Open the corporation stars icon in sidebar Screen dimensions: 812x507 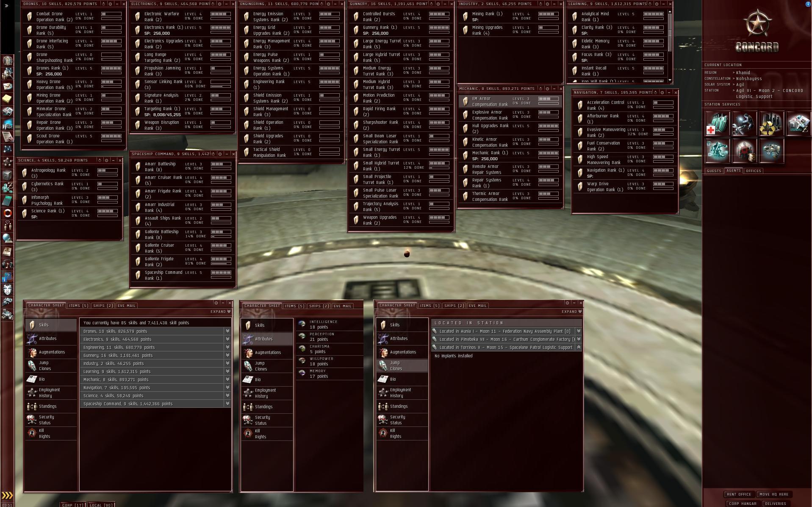(x=8, y=162)
